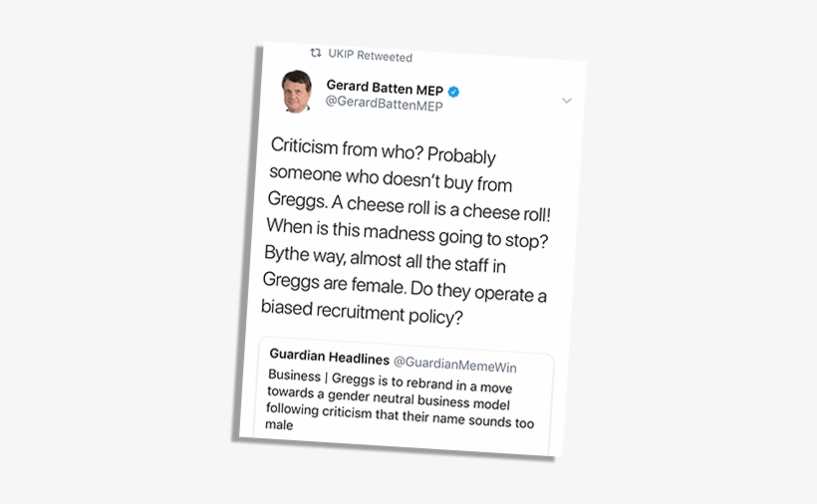Click the blue verified badge
This screenshot has height=504, width=817.
pyautogui.click(x=453, y=93)
